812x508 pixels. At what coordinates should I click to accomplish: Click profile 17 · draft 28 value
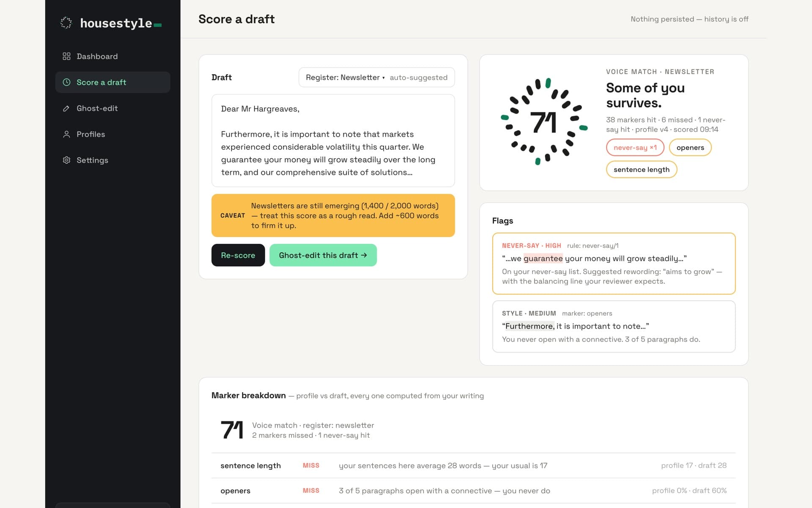click(694, 466)
